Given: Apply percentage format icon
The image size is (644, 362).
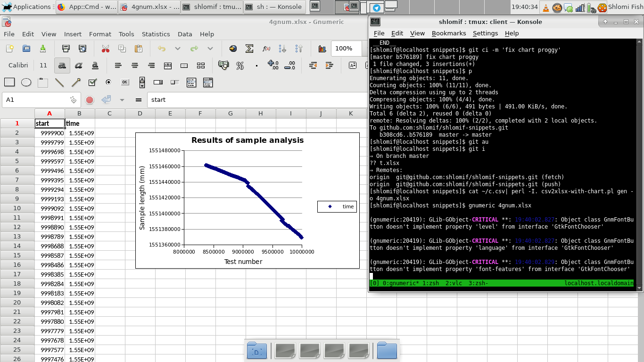Looking at the screenshot, I should click(x=240, y=66).
